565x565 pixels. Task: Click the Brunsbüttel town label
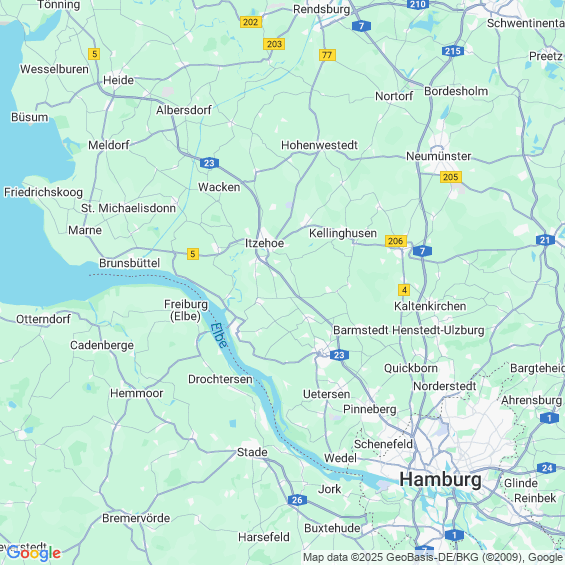click(129, 263)
